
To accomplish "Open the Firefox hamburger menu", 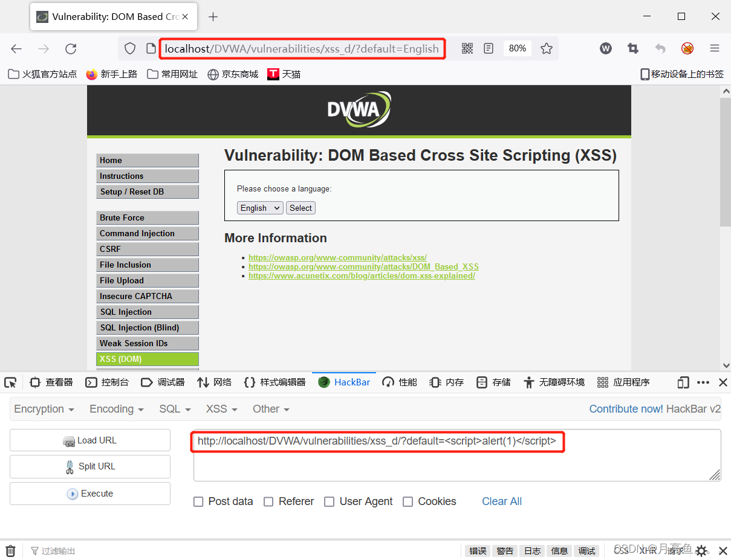I will click(715, 48).
